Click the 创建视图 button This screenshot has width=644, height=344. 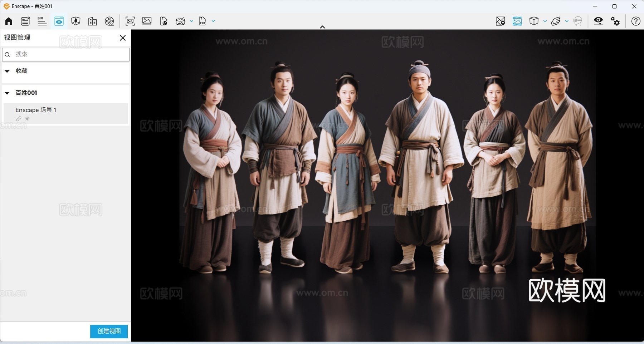(x=109, y=331)
